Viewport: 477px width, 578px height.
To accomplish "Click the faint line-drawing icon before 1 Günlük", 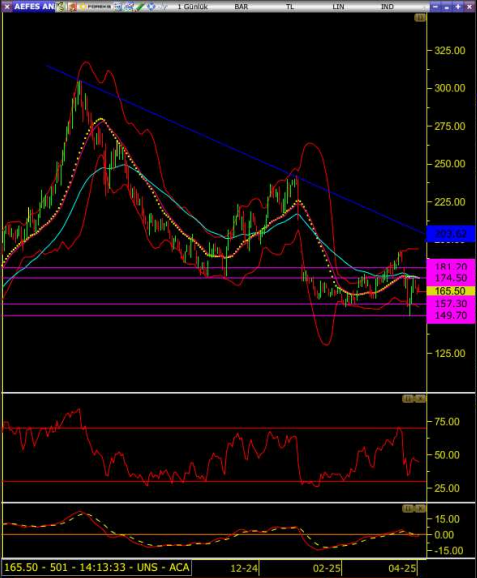I will [x=163, y=7].
